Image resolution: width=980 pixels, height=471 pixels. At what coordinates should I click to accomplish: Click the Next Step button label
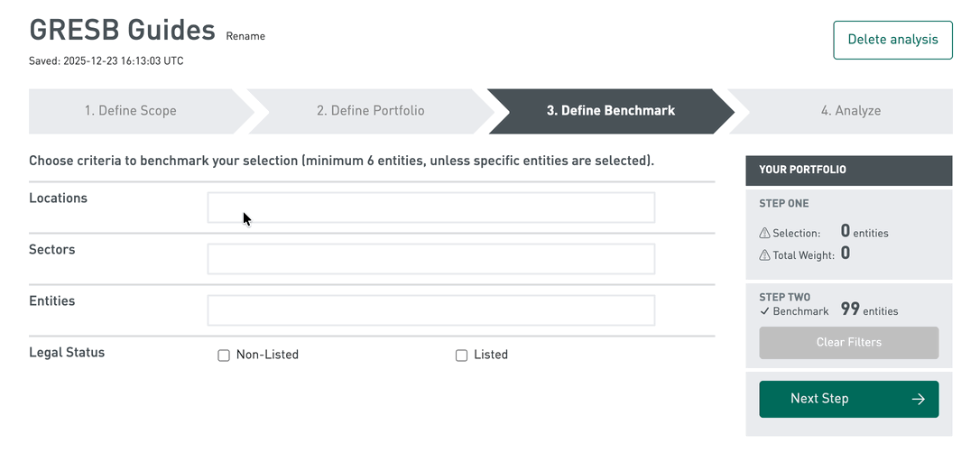(x=819, y=399)
